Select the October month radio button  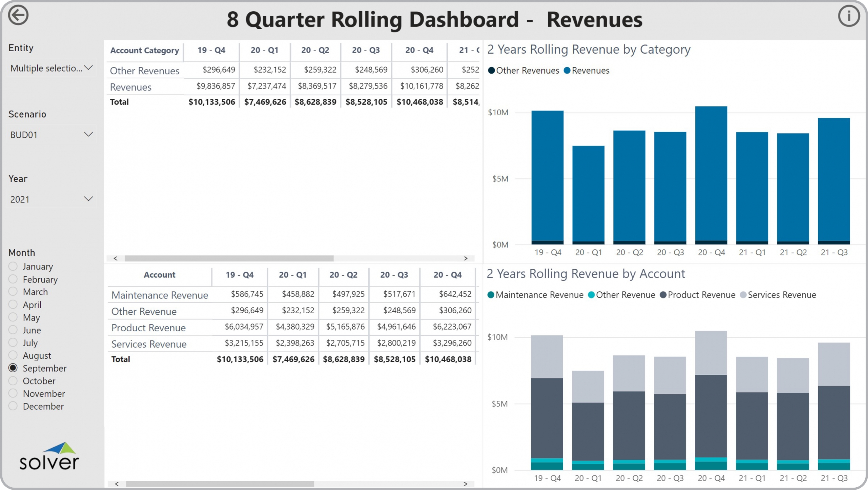13,381
